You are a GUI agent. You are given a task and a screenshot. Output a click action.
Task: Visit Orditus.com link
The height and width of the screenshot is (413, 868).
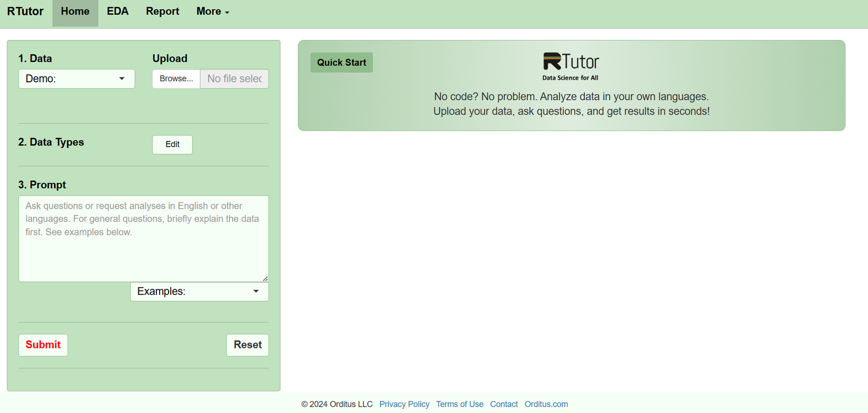coord(546,404)
